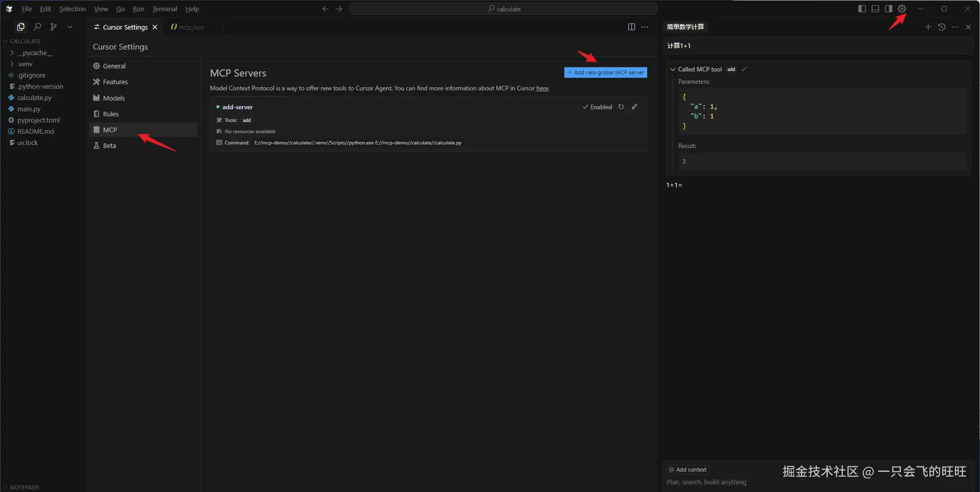Toggle the AI pane layout icon
The image size is (980, 492).
pos(889,9)
